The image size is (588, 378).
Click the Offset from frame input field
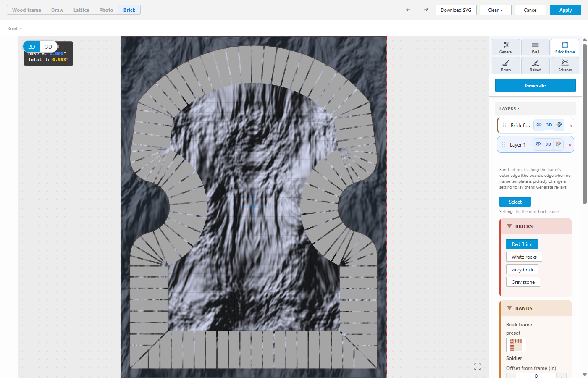tap(536, 375)
